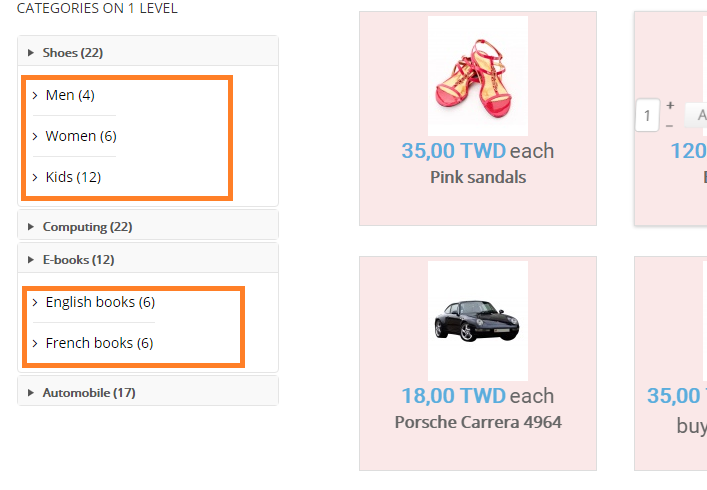The image size is (707, 490).
Task: Click the Computing (22) category header
Action: tap(87, 227)
